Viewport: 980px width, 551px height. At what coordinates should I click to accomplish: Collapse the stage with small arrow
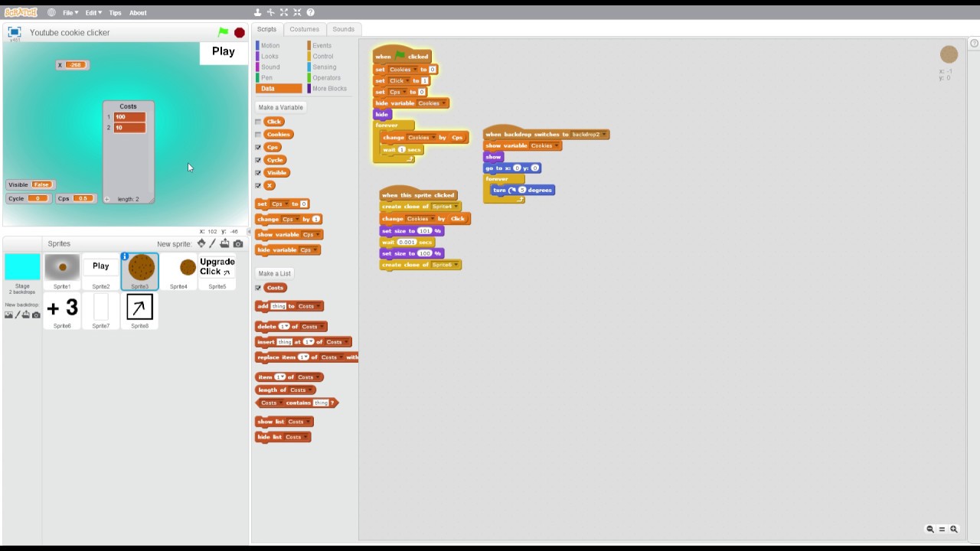[x=249, y=231]
